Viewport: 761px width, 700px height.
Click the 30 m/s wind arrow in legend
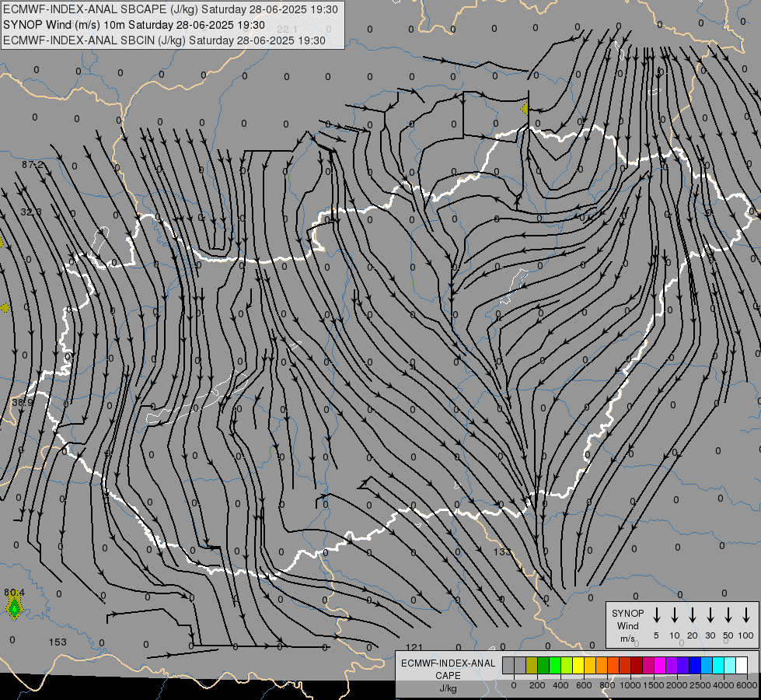coord(710,614)
